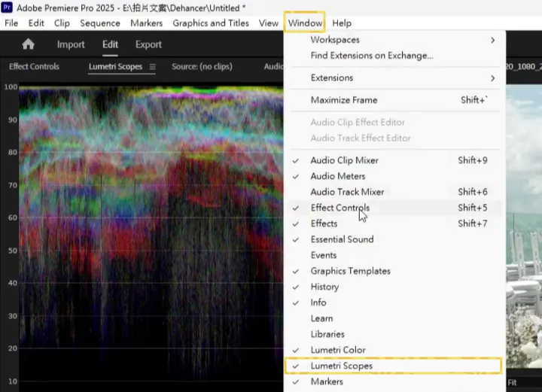Image resolution: width=542 pixels, height=392 pixels.
Task: Uncheck Effect Controls panel entry
Action: click(340, 208)
